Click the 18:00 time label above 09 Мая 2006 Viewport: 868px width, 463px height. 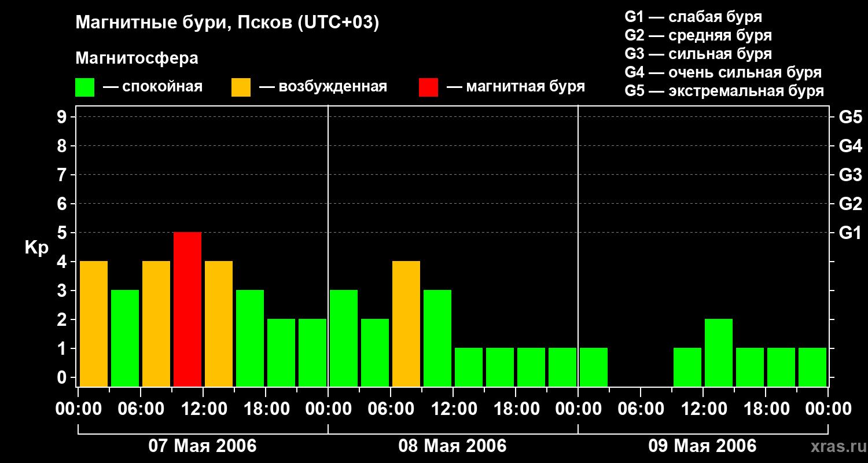(766, 409)
